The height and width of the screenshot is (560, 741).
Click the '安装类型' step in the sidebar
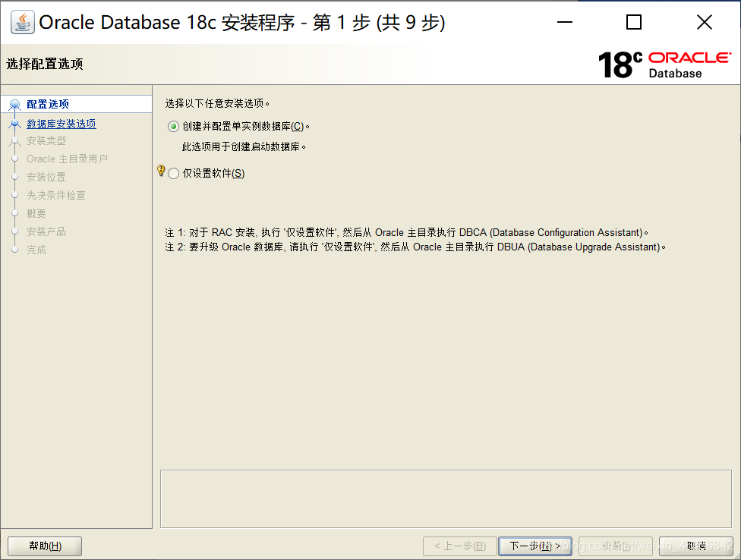tap(46, 140)
